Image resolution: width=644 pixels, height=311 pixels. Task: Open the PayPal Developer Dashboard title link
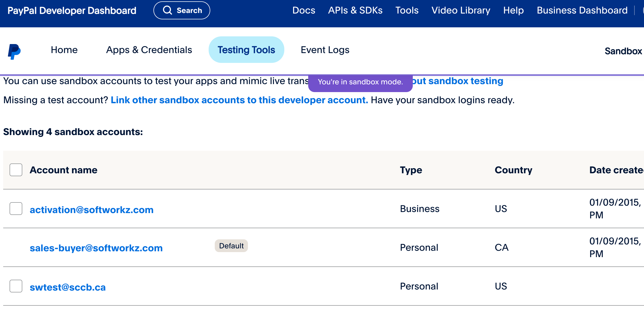(x=72, y=10)
